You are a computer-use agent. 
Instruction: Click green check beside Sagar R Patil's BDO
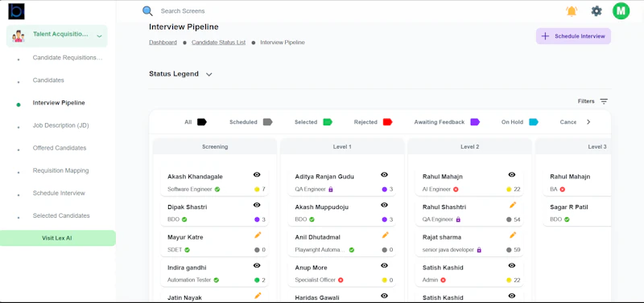tap(567, 219)
